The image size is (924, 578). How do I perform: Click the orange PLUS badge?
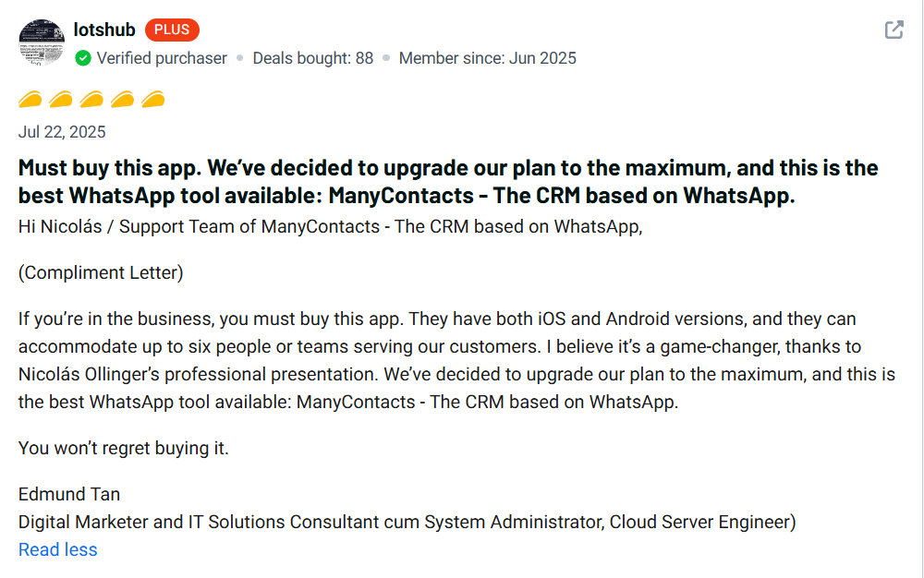pyautogui.click(x=172, y=30)
